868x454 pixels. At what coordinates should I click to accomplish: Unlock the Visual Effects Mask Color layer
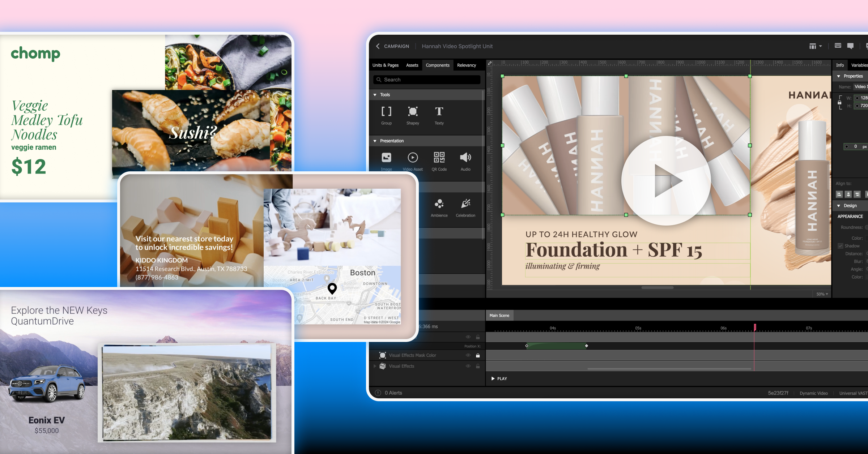[x=478, y=355]
